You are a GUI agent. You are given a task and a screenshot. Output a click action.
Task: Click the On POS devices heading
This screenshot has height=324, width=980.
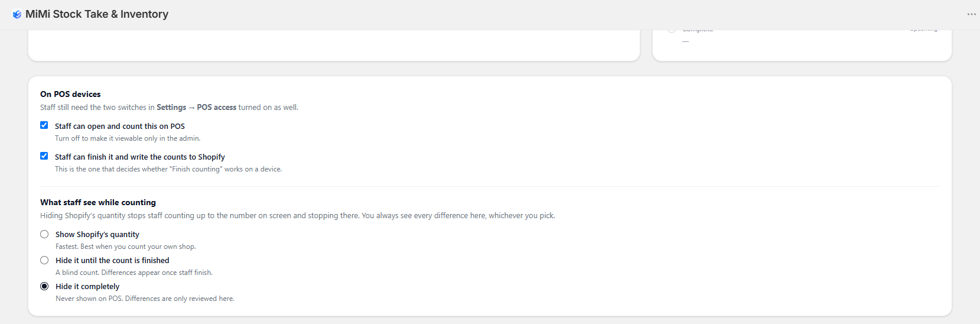pyautogui.click(x=70, y=94)
